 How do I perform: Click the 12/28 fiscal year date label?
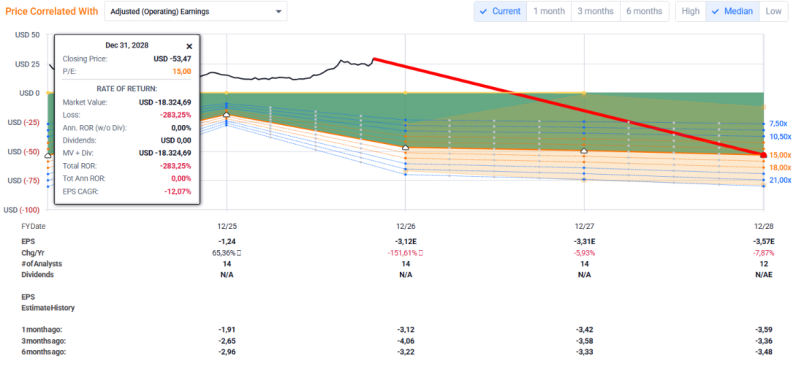tap(764, 226)
